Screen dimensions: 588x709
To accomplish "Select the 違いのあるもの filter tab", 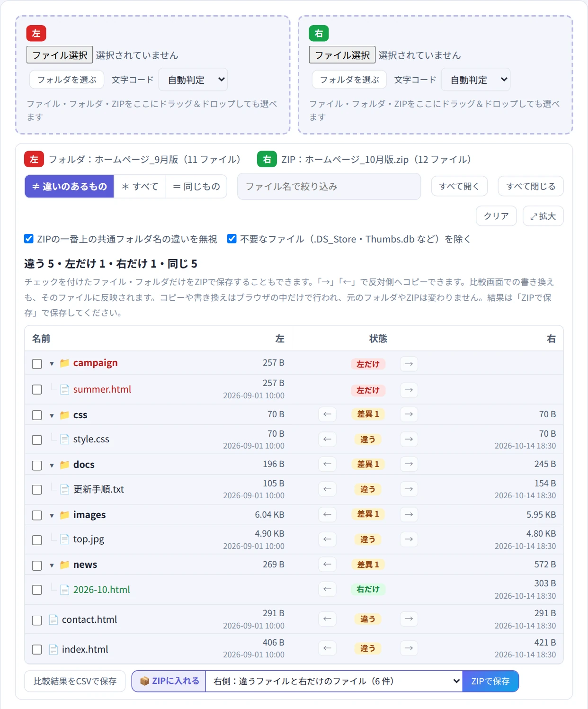I will pos(70,187).
